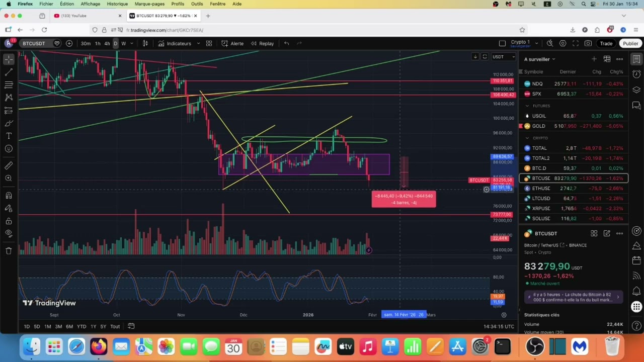Viewport: 644px width, 362px height.
Task: Click the Trade button
Action: (606, 43)
